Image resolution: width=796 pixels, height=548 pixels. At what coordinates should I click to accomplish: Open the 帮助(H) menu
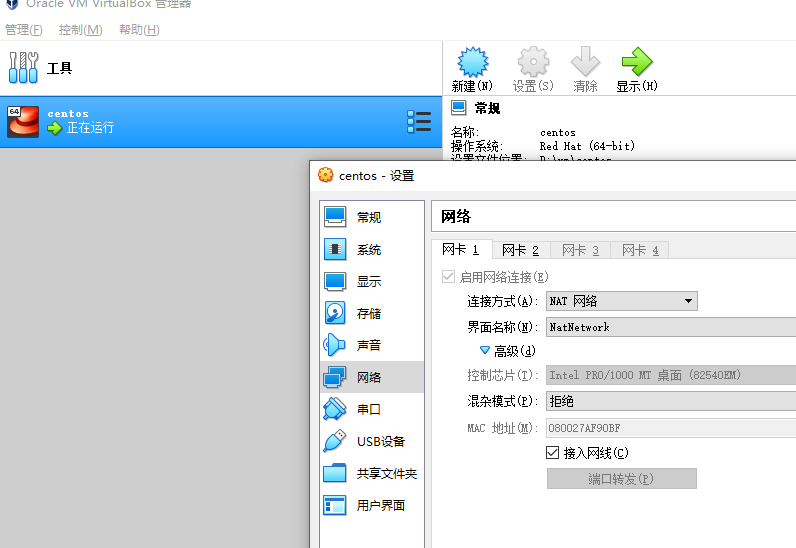pos(139,30)
